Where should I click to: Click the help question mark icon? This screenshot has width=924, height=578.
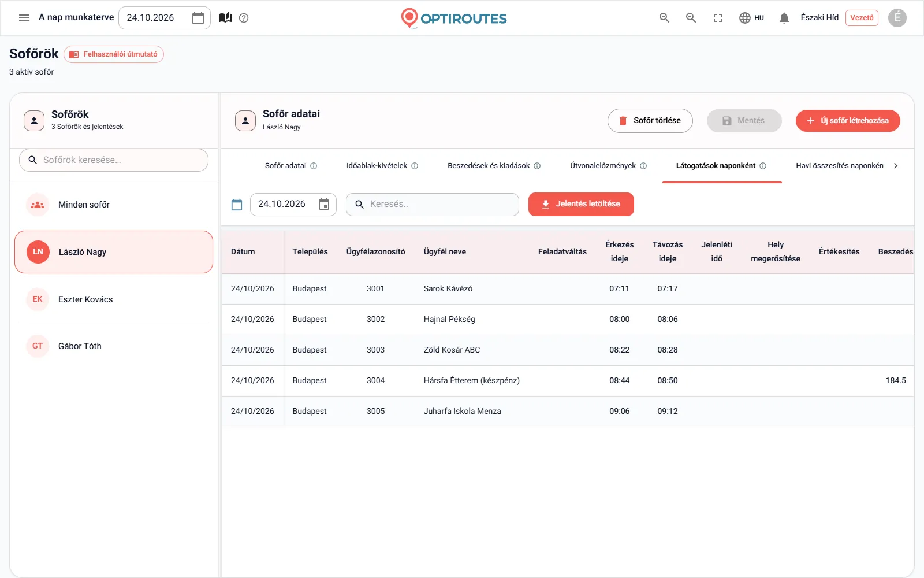pos(244,18)
